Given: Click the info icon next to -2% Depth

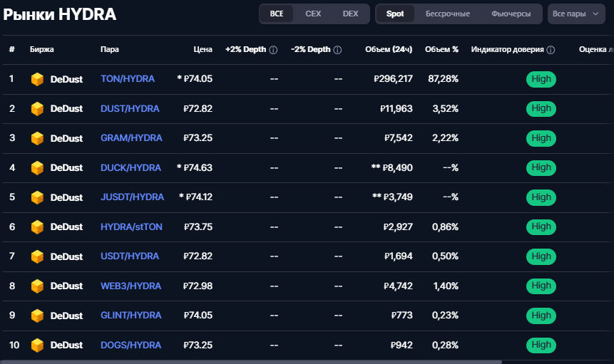Looking at the screenshot, I should pos(337,50).
